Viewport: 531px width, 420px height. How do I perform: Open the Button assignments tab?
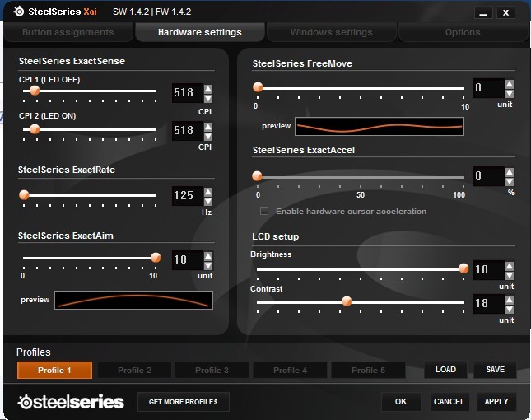pyautogui.click(x=68, y=32)
